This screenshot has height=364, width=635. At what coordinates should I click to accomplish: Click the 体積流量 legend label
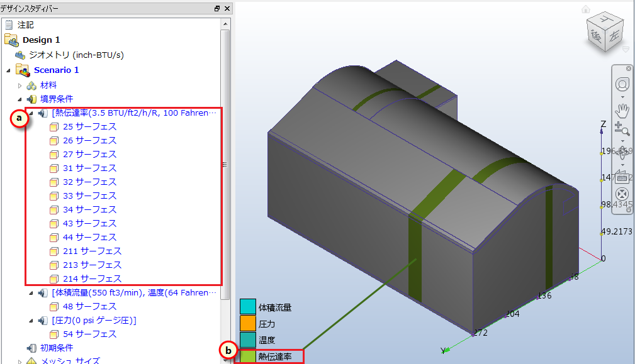click(x=275, y=308)
